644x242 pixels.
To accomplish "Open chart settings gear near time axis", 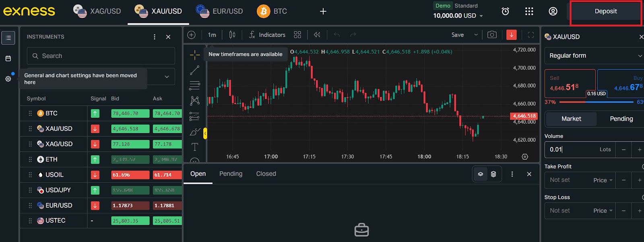I will (525, 156).
